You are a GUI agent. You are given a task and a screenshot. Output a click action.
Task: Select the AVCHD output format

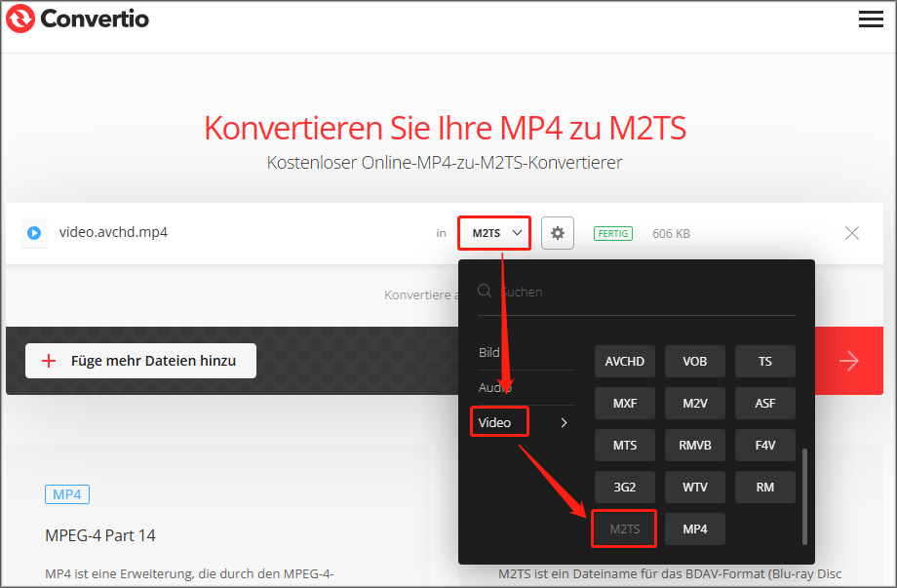pos(624,361)
